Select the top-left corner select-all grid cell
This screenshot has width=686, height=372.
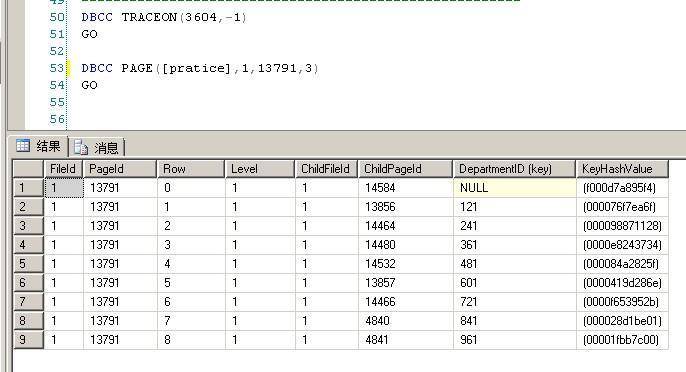pos(28,169)
